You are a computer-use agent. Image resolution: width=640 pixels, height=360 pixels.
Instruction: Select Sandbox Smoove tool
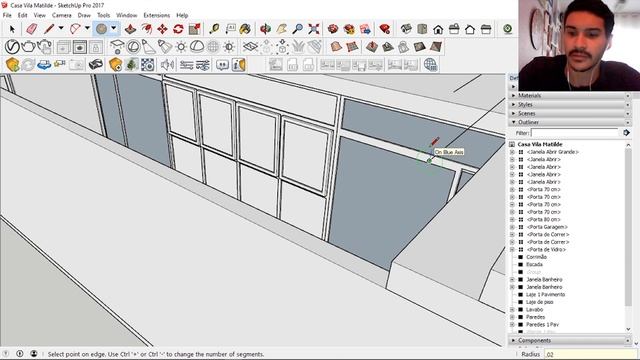[x=371, y=47]
